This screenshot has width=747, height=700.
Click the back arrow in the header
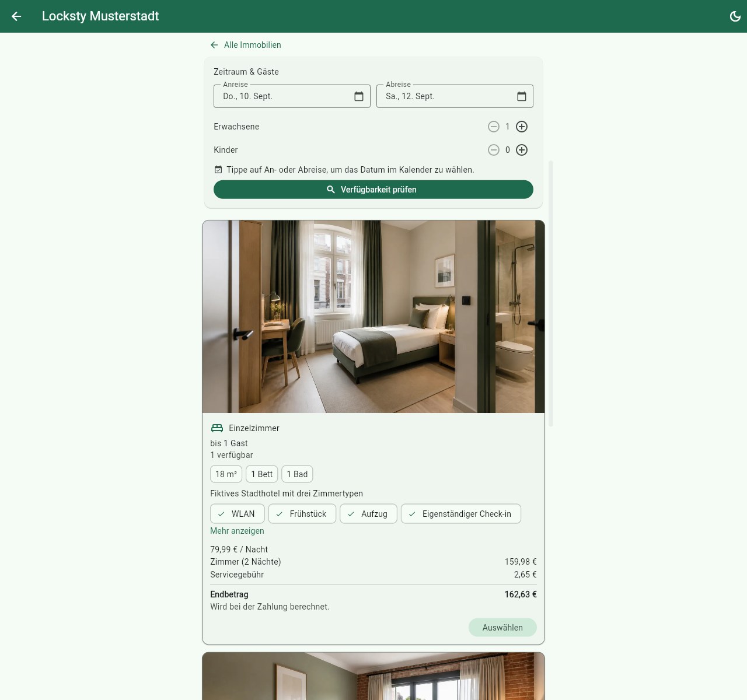pos(16,16)
